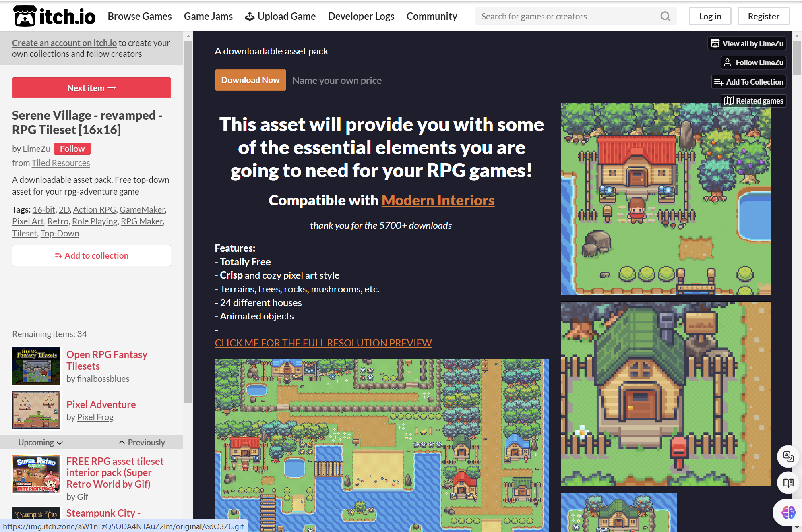The image size is (802, 532).
Task: Open the Browse Games menu
Action: coord(140,16)
